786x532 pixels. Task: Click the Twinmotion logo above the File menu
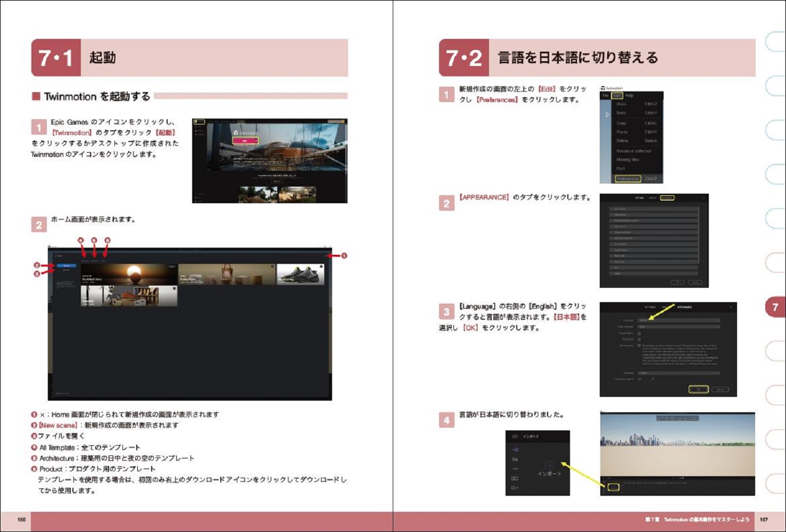(603, 88)
